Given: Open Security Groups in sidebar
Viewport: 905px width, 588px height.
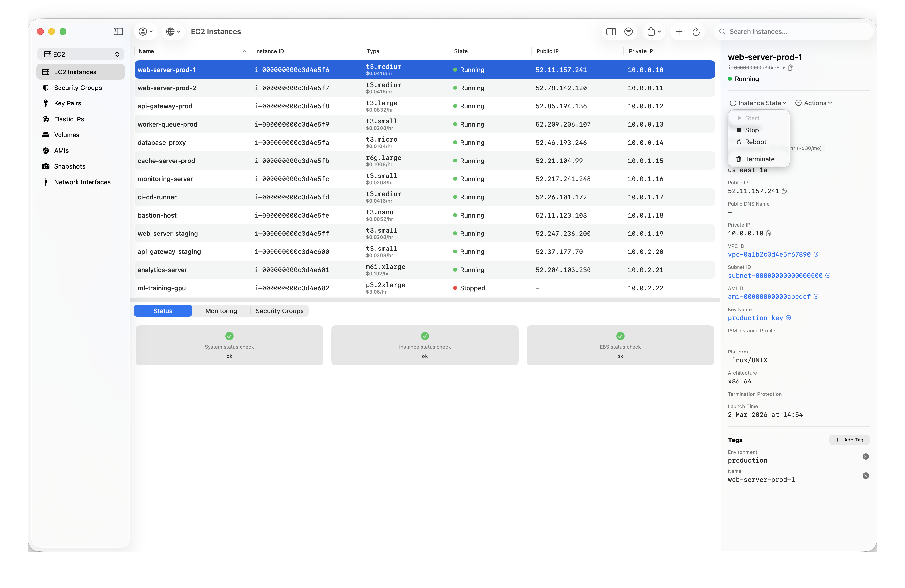Looking at the screenshot, I should pos(81,88).
